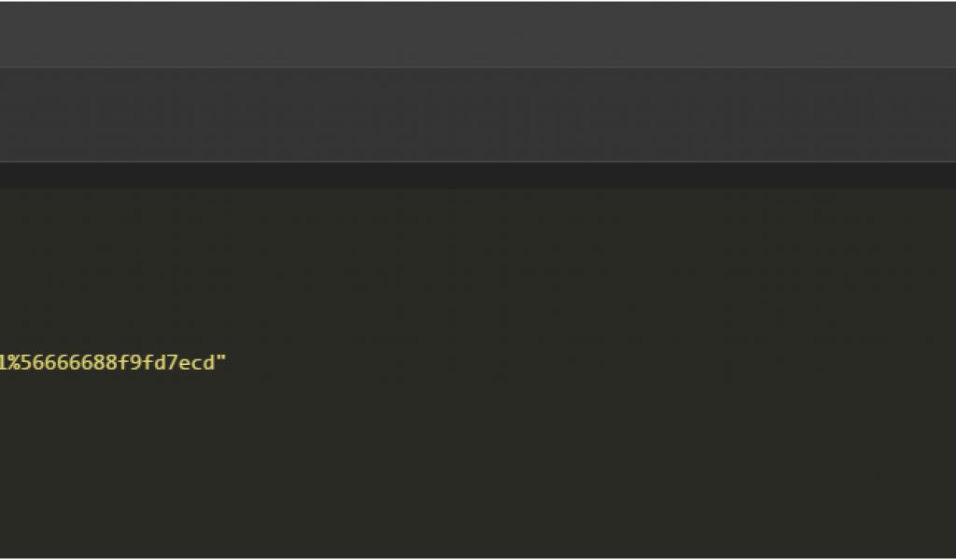Click empty editor area above the string line
The image size is (956, 560).
pyautogui.click(x=467, y=271)
